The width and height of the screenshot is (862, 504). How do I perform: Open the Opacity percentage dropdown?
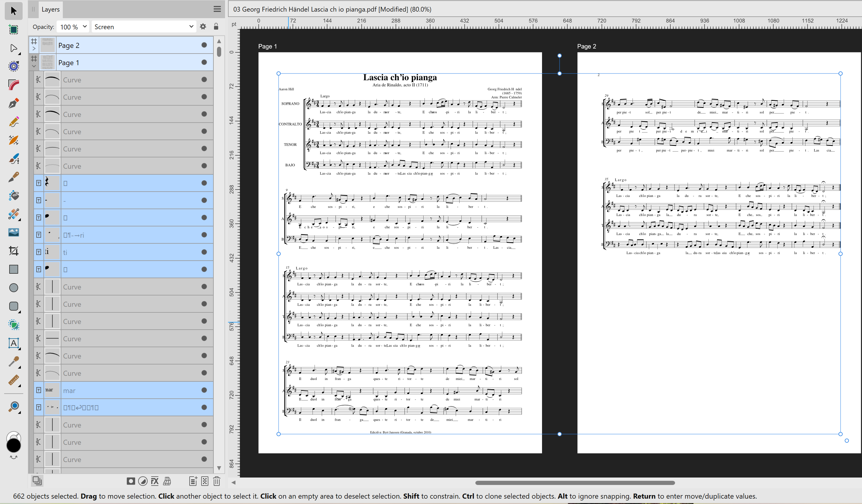85,26
